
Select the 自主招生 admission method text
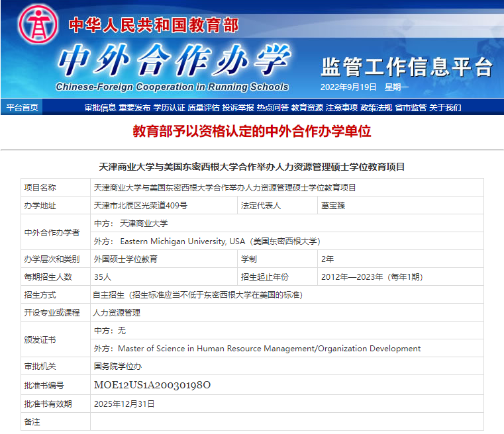point(197,294)
